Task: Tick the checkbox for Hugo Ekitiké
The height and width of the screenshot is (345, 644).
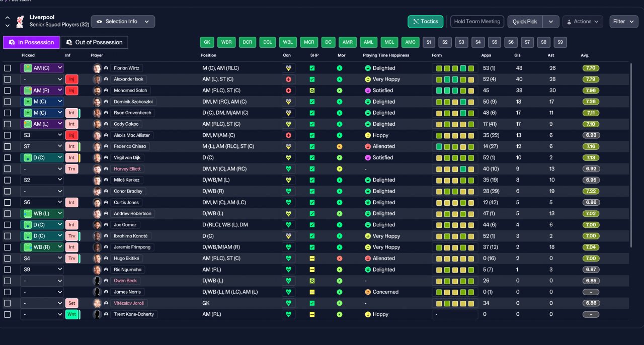Action: click(7, 258)
